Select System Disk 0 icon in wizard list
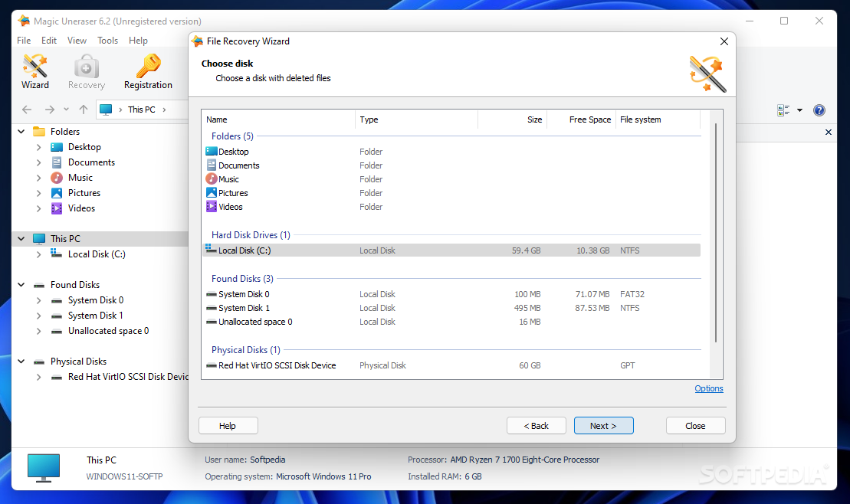Screen dimensions: 850x504 (x=212, y=294)
